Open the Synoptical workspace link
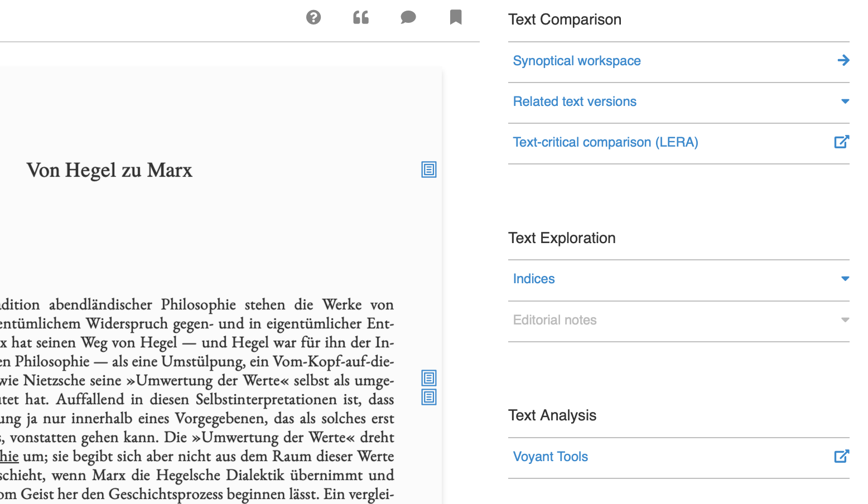The image size is (868, 504). pos(576,61)
